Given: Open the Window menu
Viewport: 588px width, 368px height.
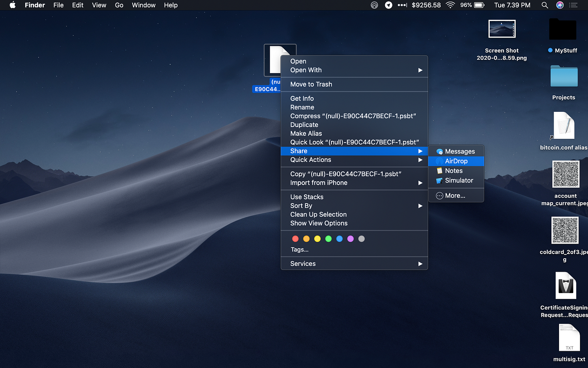Looking at the screenshot, I should click(x=144, y=5).
